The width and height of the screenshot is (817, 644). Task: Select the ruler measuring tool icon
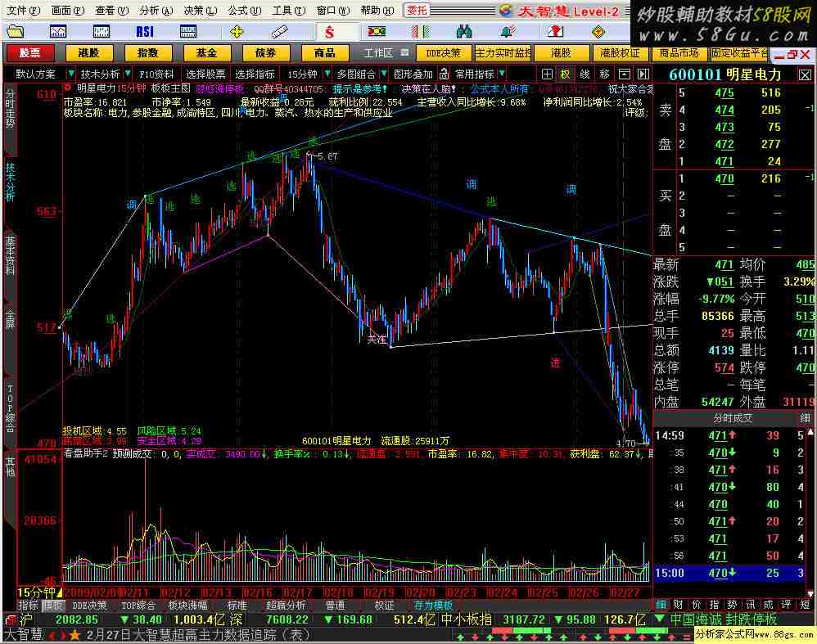tap(280, 32)
